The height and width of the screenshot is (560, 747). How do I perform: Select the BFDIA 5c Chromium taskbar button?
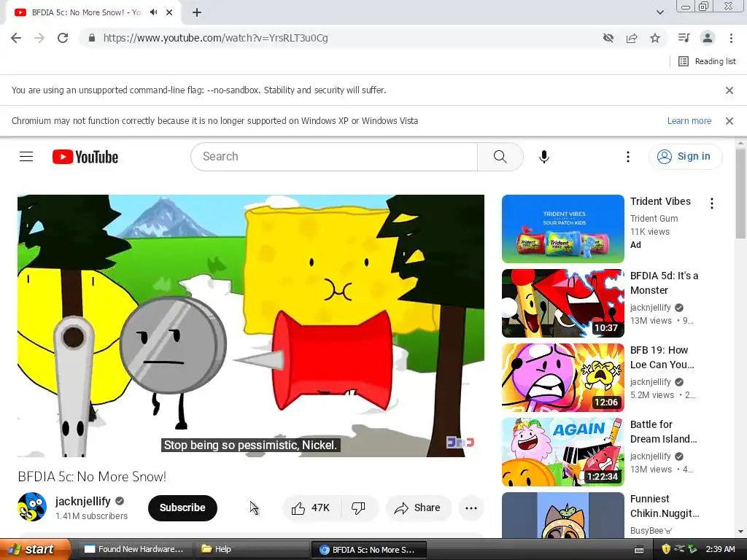(368, 550)
